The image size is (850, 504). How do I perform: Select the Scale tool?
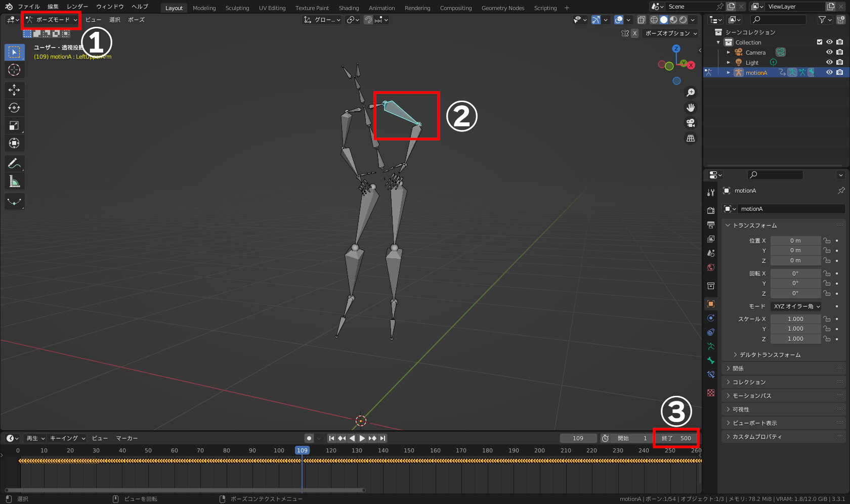[x=14, y=125]
